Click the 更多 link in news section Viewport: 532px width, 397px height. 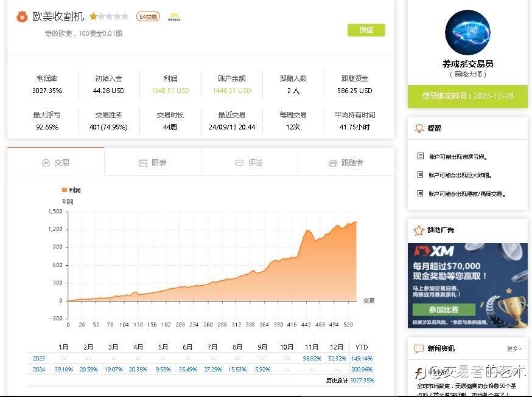point(514,348)
